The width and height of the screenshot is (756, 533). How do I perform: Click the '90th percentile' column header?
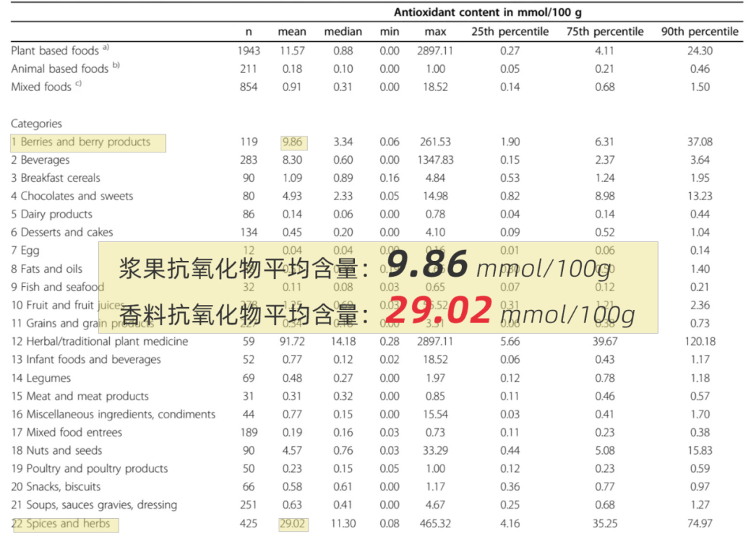pyautogui.click(x=699, y=31)
